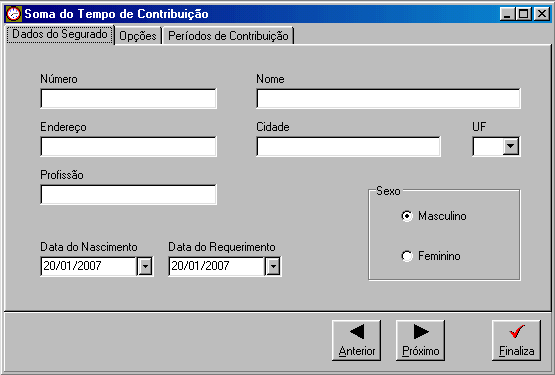Maximize the Soma do Tempo window
Image resolution: width=555 pixels, height=375 pixels.
523,14
